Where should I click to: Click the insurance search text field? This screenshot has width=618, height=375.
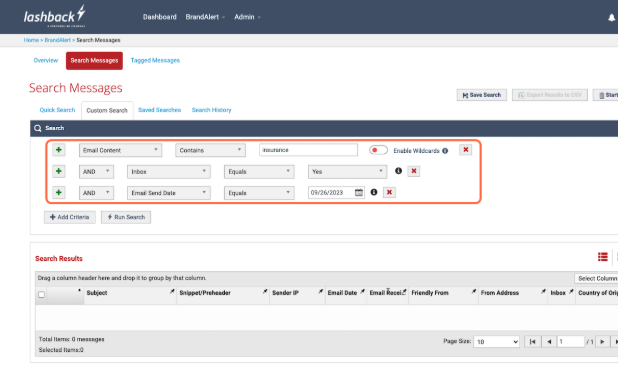(308, 150)
